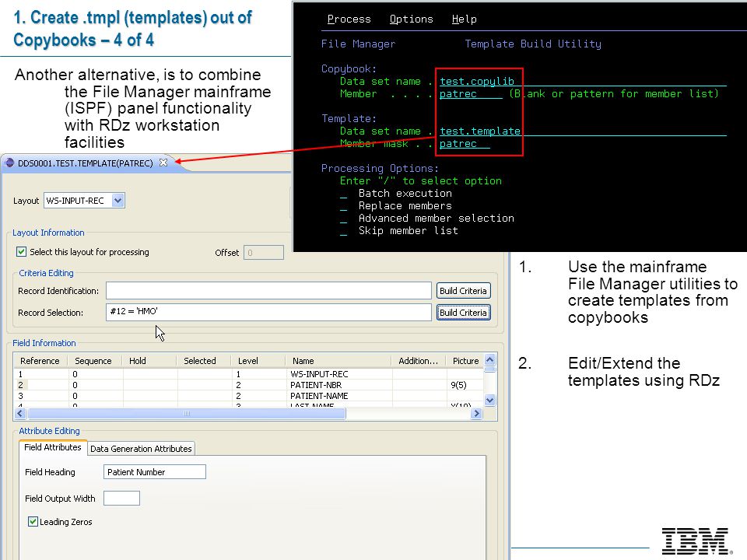747x560 pixels.
Task: Toggle the Leading Zeros checkbox
Action: click(x=33, y=521)
